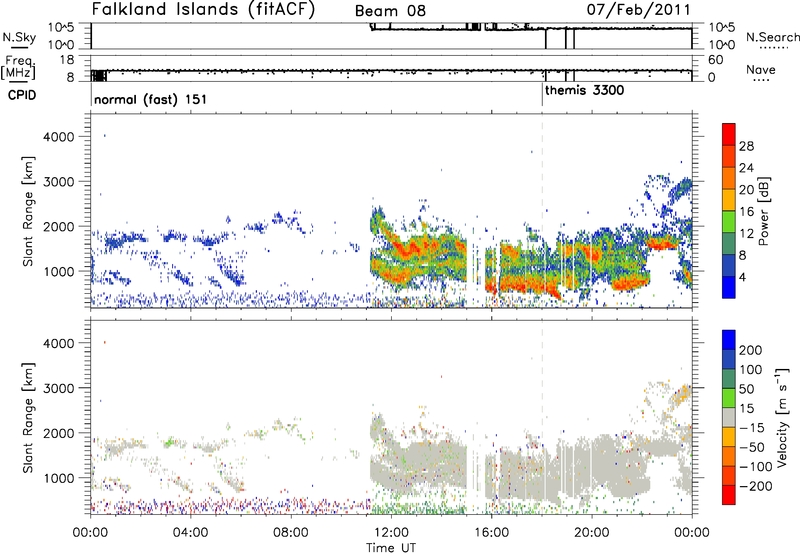Select the "Freq. [MHz]" axis label
This screenshot has width=800, height=554.
click(19, 68)
